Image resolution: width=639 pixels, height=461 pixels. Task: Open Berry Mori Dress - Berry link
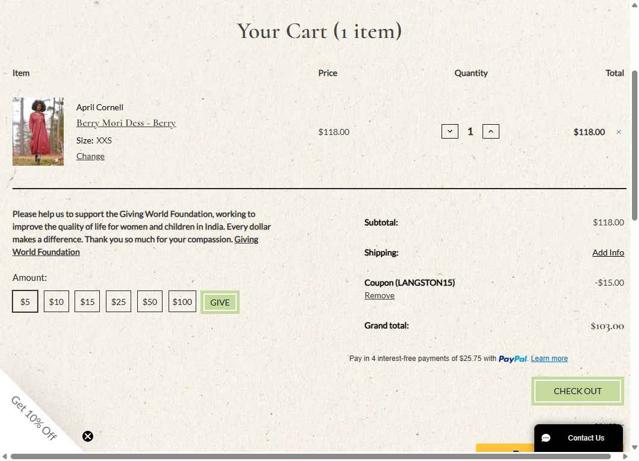tap(126, 123)
